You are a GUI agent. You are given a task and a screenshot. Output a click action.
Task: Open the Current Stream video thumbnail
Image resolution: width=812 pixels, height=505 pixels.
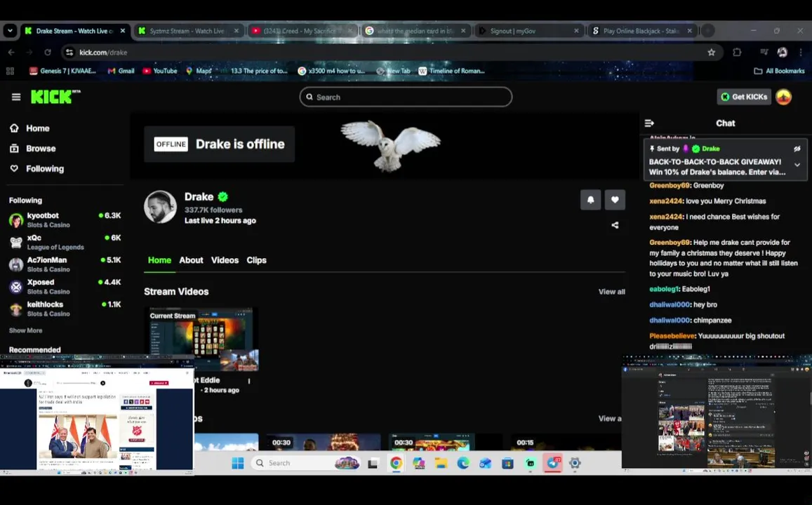[x=201, y=339]
